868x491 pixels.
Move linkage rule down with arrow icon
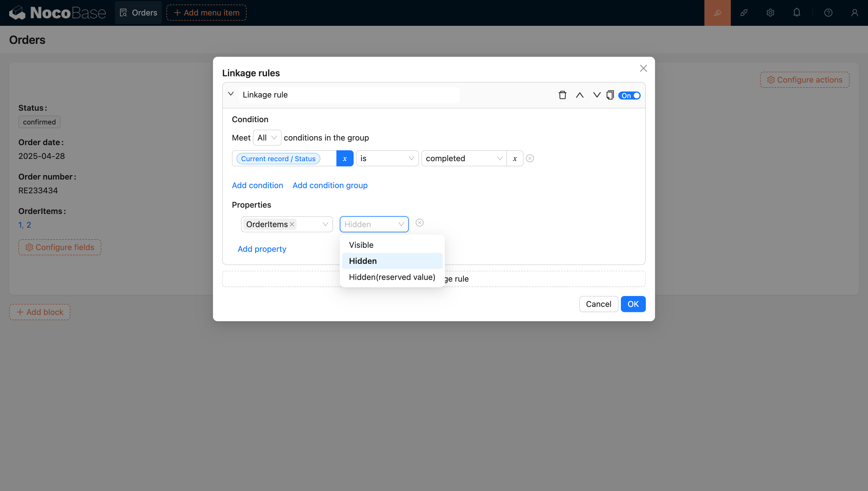[597, 95]
